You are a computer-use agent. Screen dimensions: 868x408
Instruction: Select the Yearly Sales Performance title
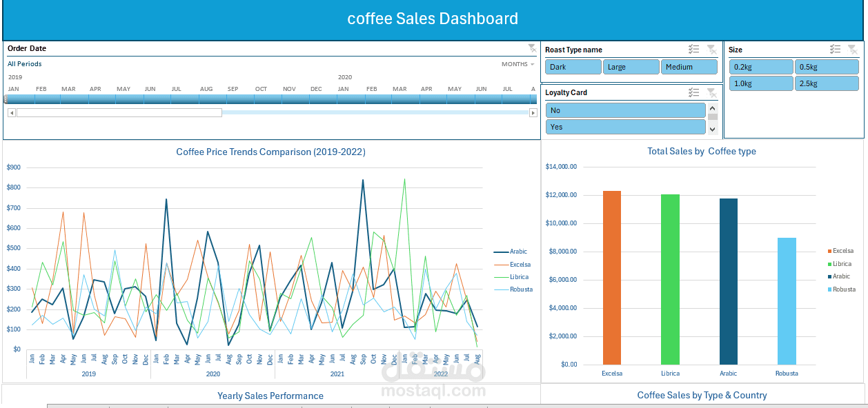(270, 396)
